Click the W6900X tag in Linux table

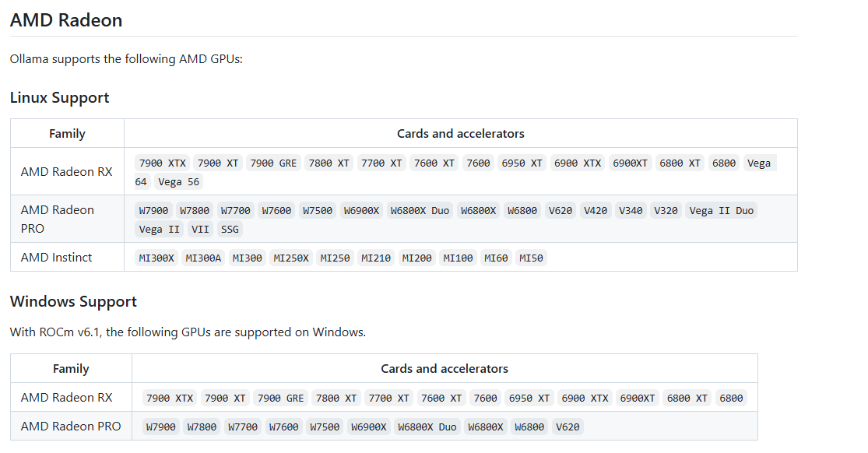361,211
